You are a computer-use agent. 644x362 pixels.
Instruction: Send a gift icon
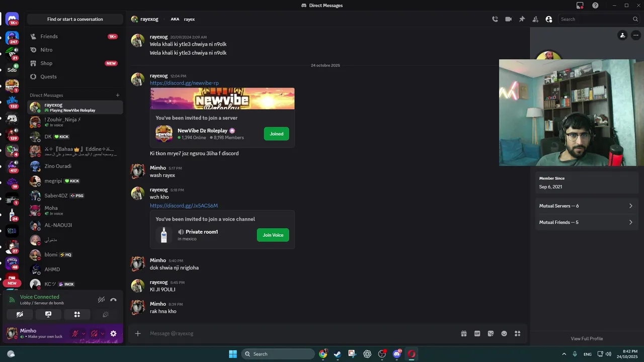pyautogui.click(x=464, y=333)
